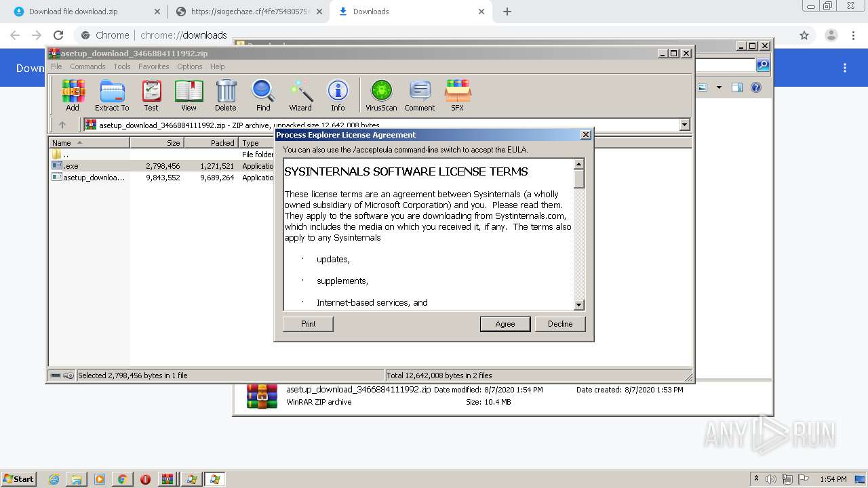Open the Opera taskbar icon
Screen dimensions: 868x488
(x=145, y=479)
